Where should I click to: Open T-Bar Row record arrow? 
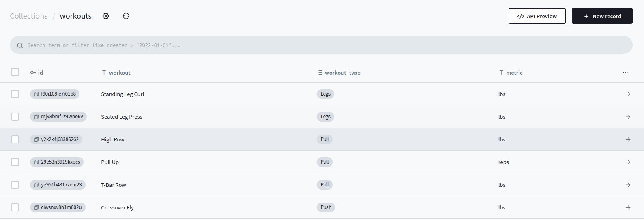coord(628,185)
